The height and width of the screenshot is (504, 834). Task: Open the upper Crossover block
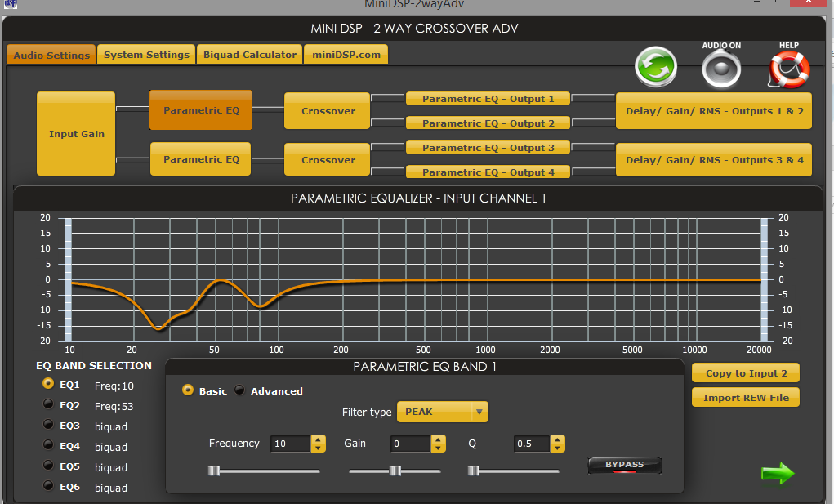pyautogui.click(x=327, y=111)
